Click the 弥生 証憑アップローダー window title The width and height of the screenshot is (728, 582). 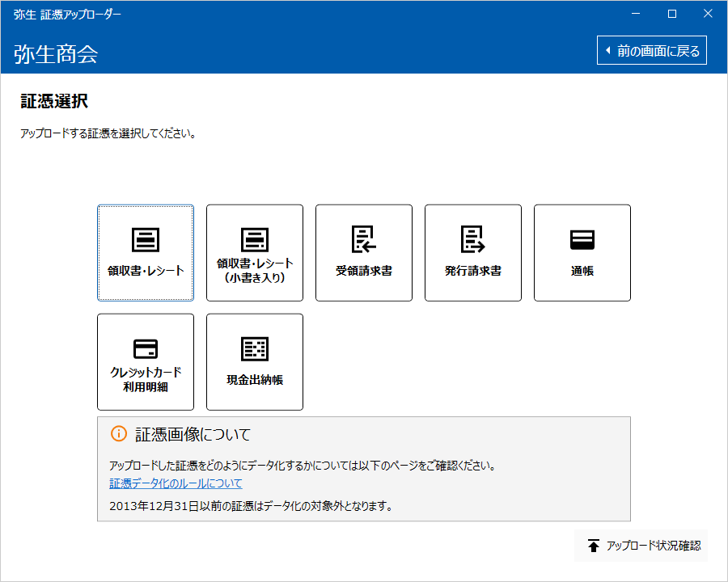(67, 15)
